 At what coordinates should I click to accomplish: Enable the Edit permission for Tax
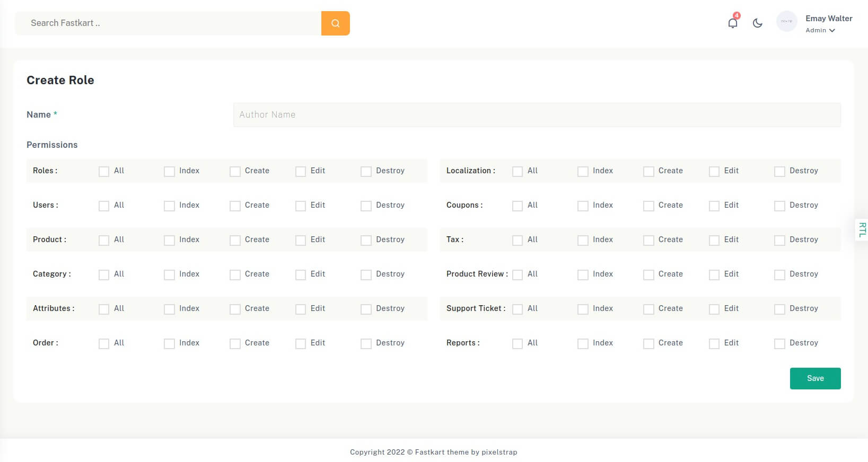714,241
